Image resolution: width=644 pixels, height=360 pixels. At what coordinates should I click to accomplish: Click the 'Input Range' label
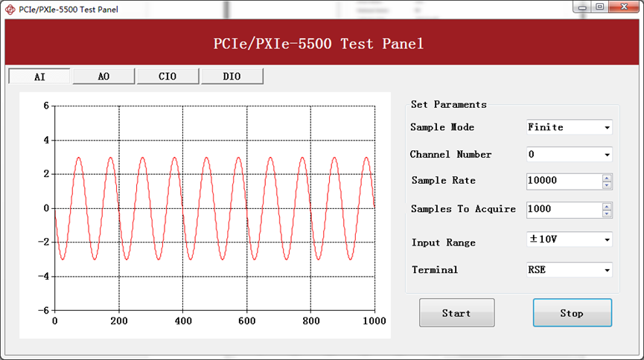click(444, 242)
